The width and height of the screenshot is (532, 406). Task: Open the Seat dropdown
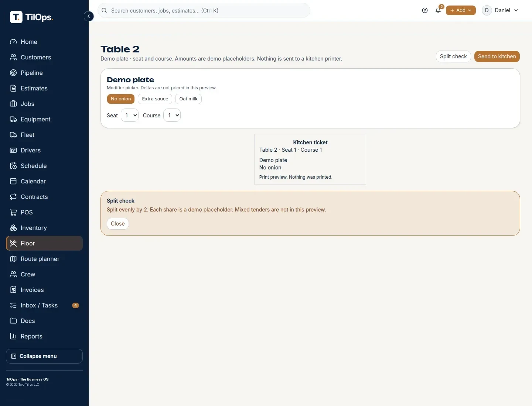click(130, 115)
